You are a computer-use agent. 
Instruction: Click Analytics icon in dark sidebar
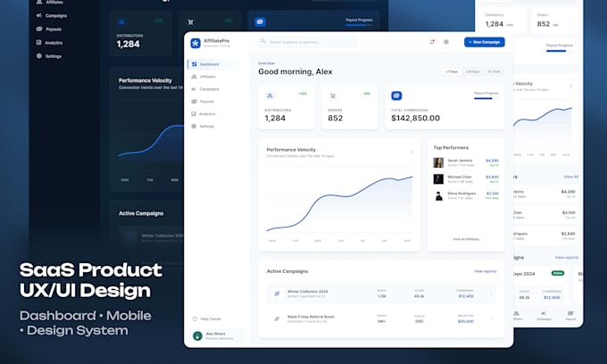(38, 43)
